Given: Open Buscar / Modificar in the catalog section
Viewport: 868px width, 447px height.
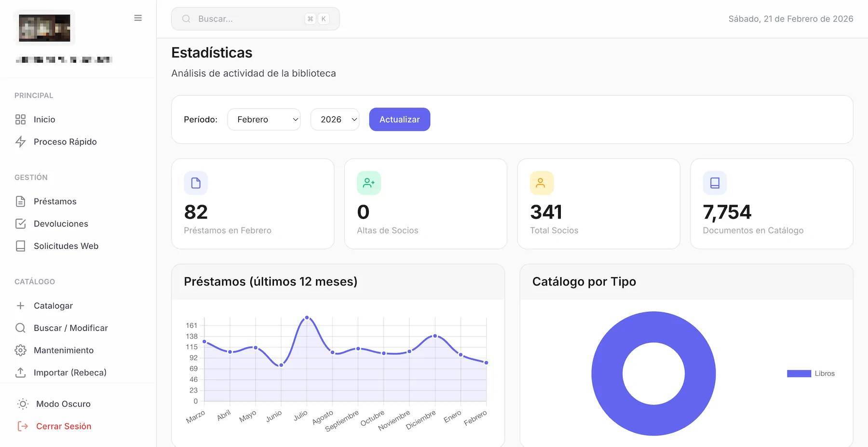Looking at the screenshot, I should (x=70, y=328).
